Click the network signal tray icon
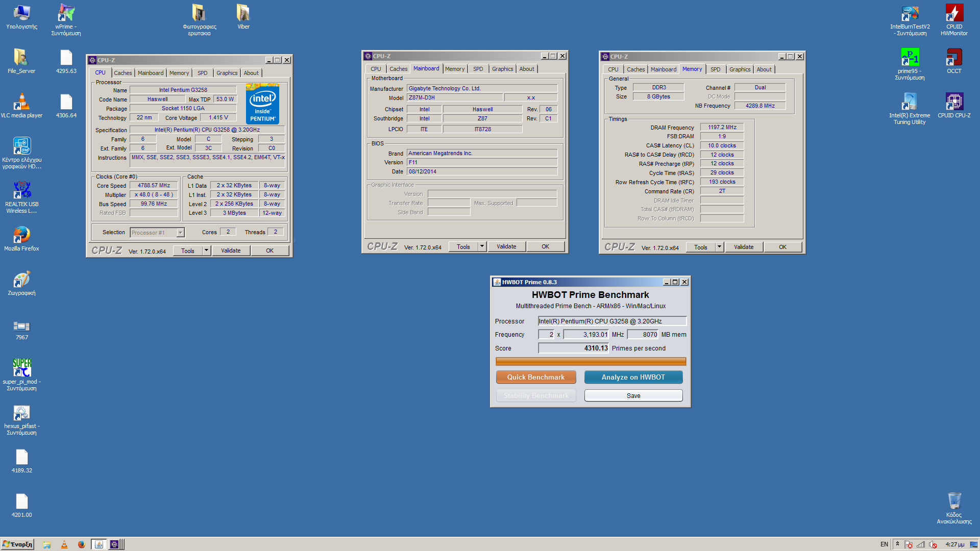The width and height of the screenshot is (980, 551). pyautogui.click(x=920, y=544)
